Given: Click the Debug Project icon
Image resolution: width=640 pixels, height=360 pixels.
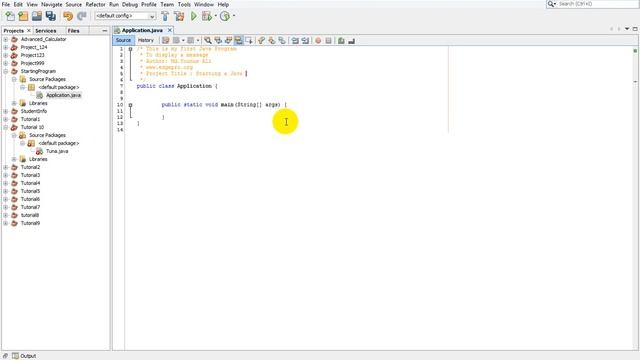Looking at the screenshot, I should click(207, 16).
